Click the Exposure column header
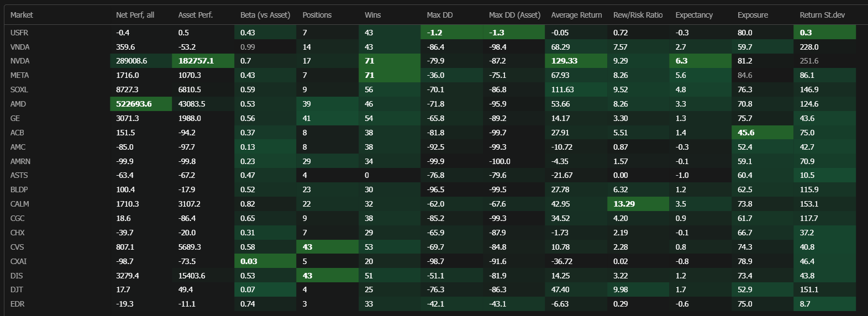868x316 pixels. [753, 15]
